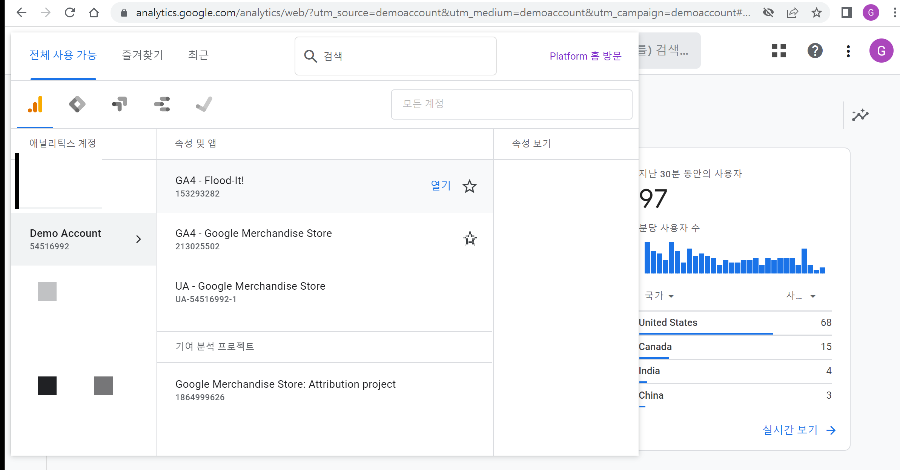Click the United States row
This screenshot has height=470, width=900.
point(735,323)
